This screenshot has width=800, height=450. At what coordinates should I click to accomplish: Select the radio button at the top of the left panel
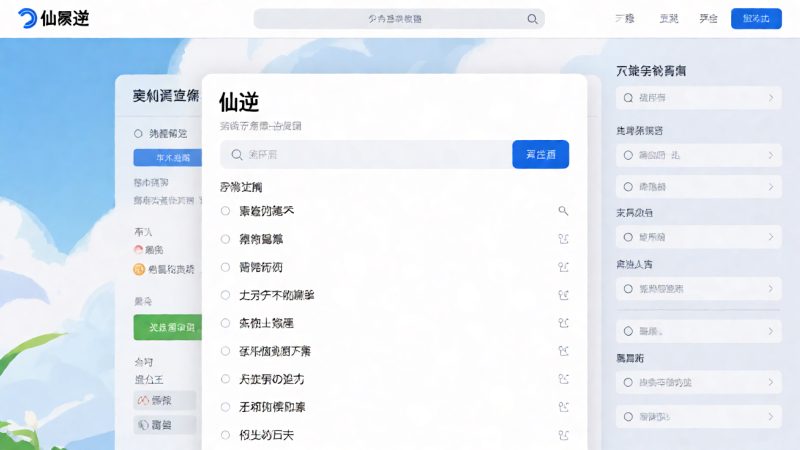(x=138, y=134)
